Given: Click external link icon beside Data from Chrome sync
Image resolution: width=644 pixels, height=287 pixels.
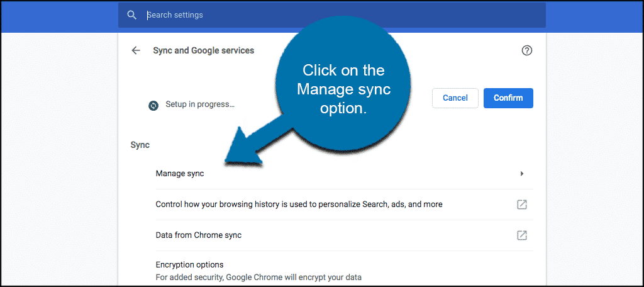Looking at the screenshot, I should click(521, 235).
